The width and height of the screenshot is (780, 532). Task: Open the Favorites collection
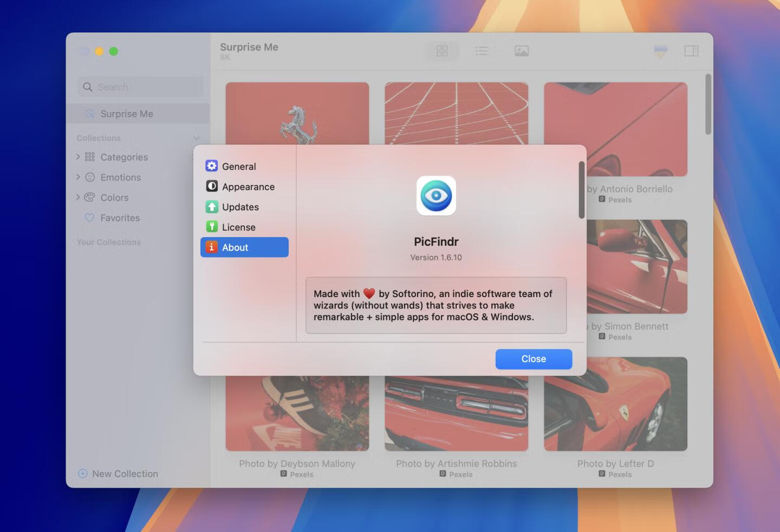click(x=120, y=218)
